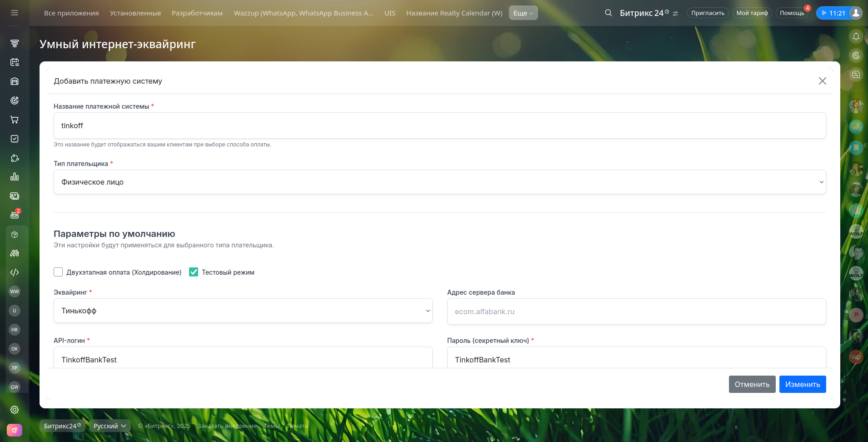Open the chat sync icon in right panel
This screenshot has width=868, height=442.
(856, 75)
